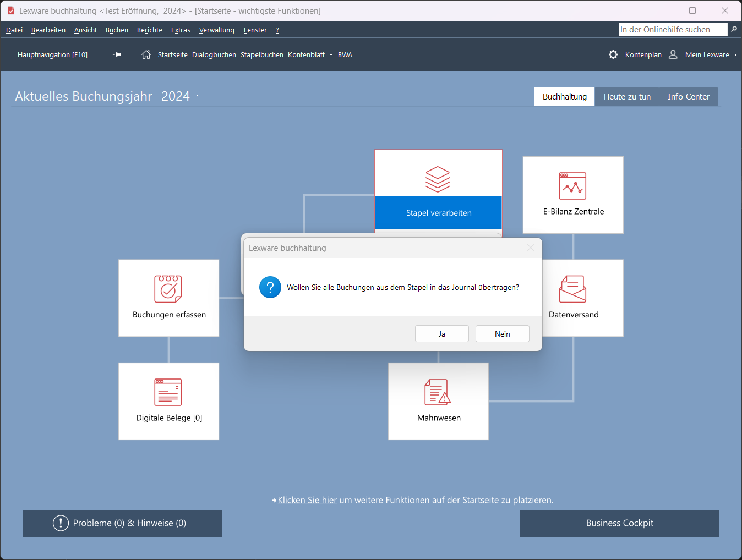
Task: Click the gear icon beside Kontenplan
Action: (x=613, y=54)
